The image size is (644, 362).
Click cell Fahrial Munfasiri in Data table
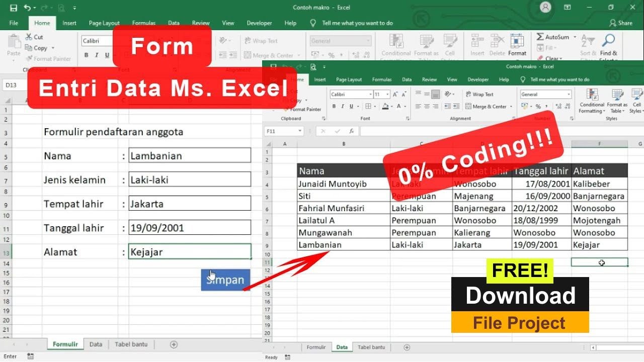tap(344, 208)
